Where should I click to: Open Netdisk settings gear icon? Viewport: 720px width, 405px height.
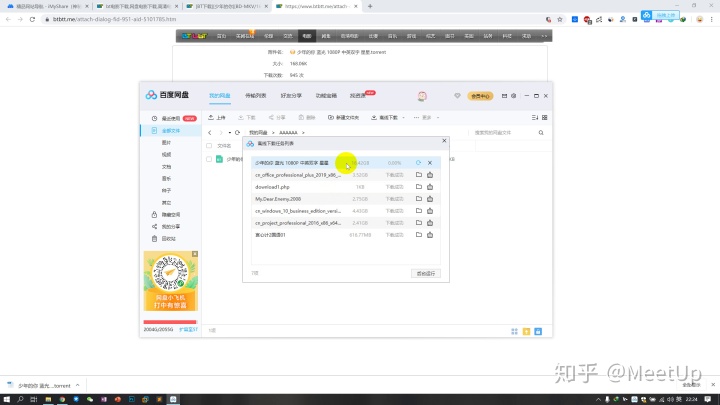(513, 96)
